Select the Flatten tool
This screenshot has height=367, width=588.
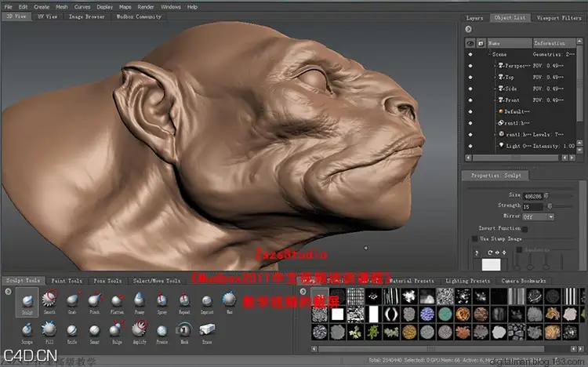tap(117, 302)
